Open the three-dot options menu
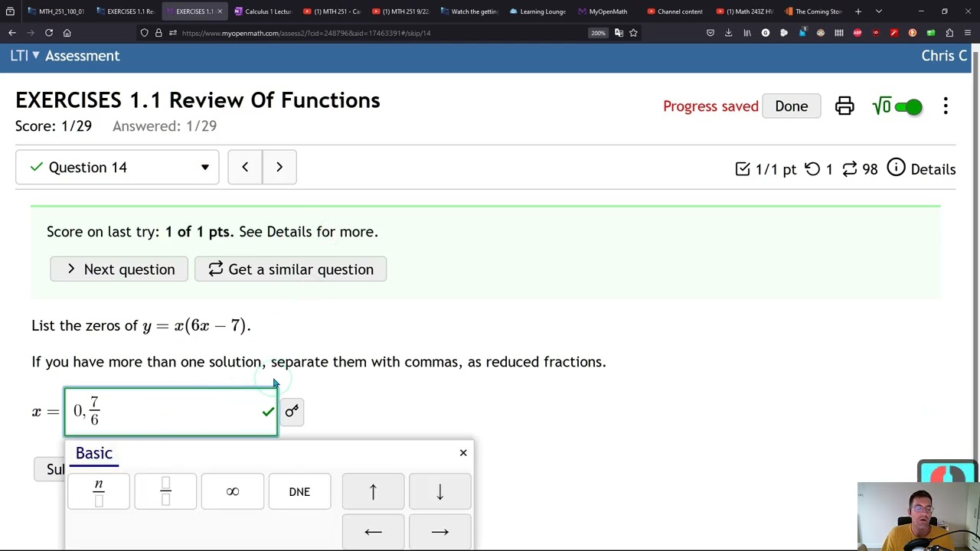Viewport: 980px width, 551px height. coord(946,106)
